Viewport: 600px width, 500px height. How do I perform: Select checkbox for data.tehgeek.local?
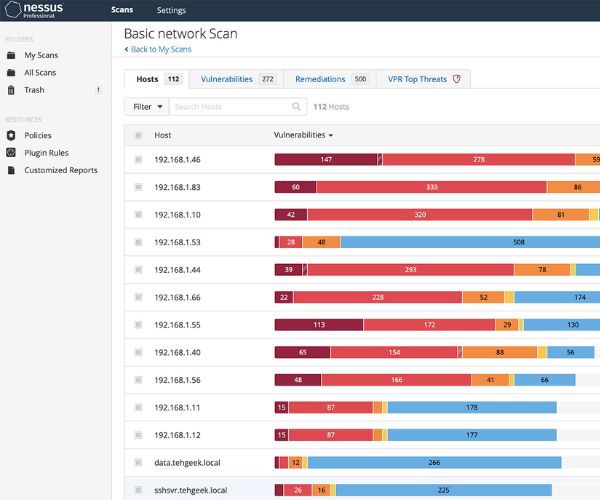tap(138, 463)
